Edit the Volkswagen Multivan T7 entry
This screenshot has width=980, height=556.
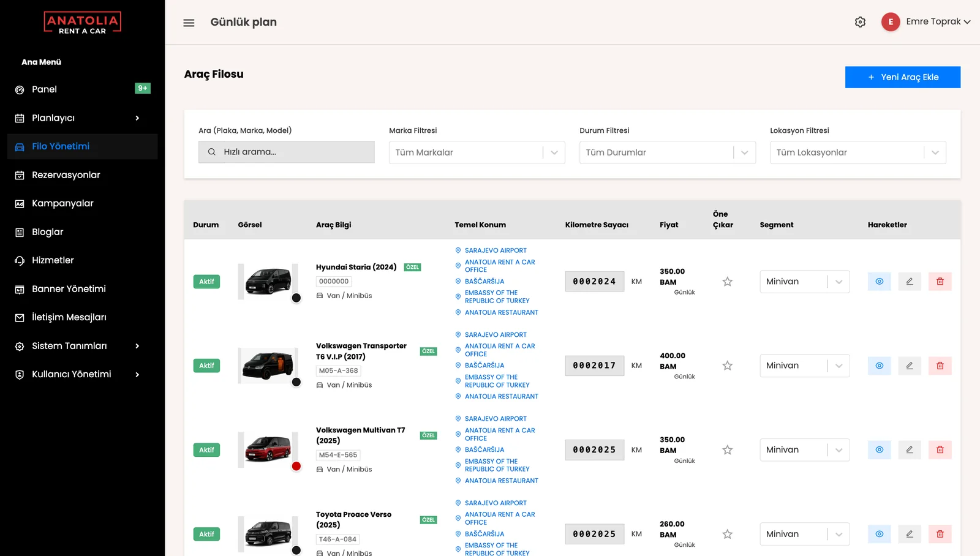[x=910, y=450]
